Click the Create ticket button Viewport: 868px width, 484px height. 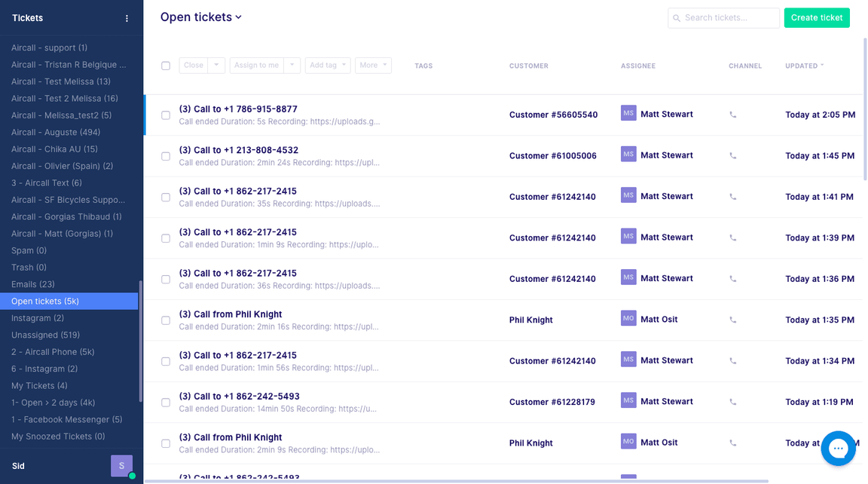tap(817, 18)
